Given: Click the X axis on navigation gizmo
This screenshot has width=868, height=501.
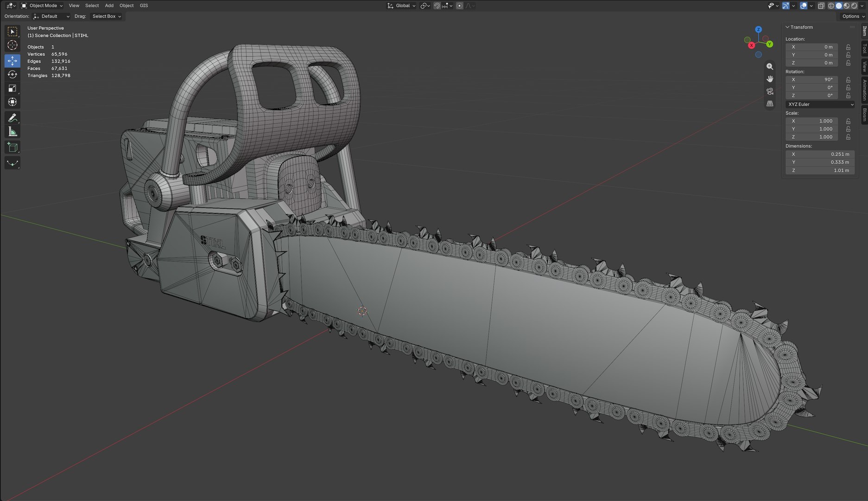Looking at the screenshot, I should [751, 45].
